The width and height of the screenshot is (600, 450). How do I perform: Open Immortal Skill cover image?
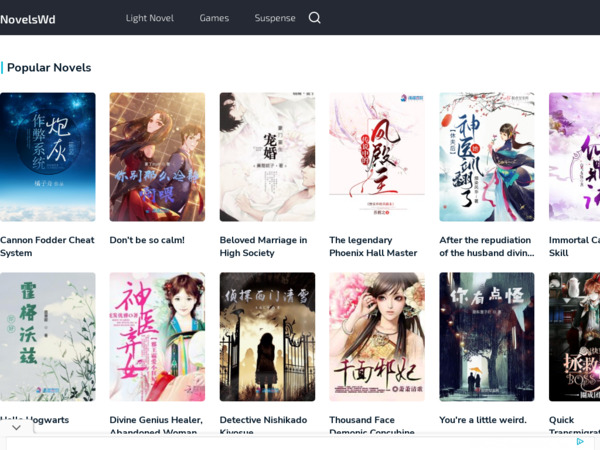[x=574, y=157]
